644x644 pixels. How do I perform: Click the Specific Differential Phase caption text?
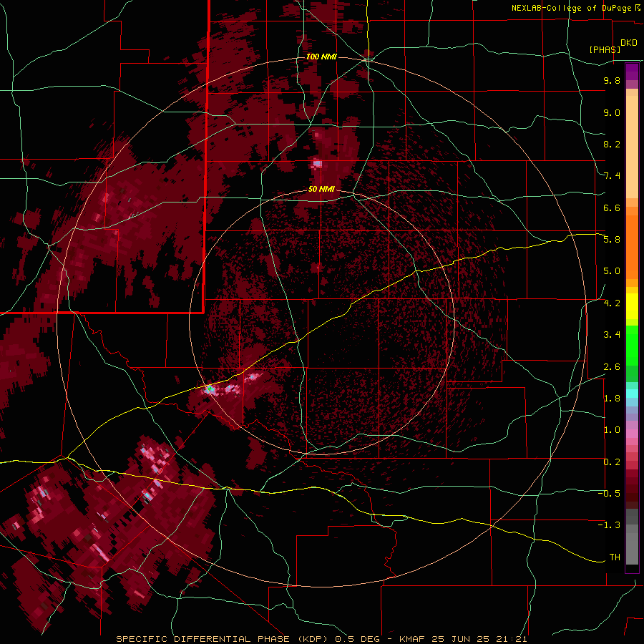[321, 639]
